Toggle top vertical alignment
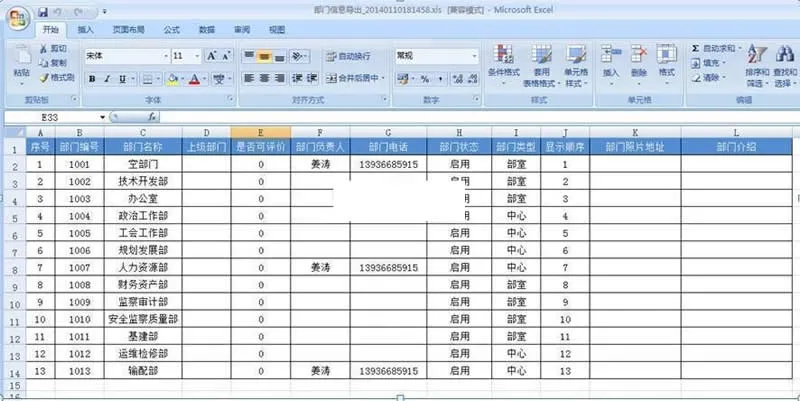Image resolution: width=800 pixels, height=401 pixels. [x=248, y=56]
